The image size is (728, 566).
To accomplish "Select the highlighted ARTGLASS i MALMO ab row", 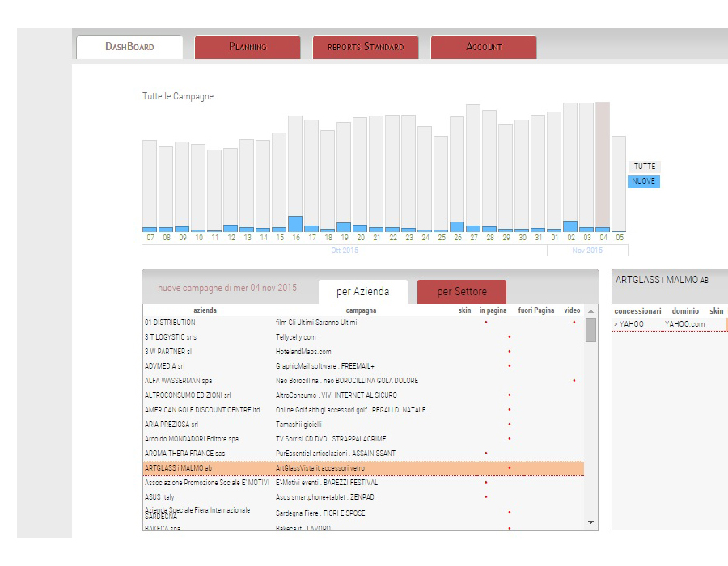I will coord(363,468).
